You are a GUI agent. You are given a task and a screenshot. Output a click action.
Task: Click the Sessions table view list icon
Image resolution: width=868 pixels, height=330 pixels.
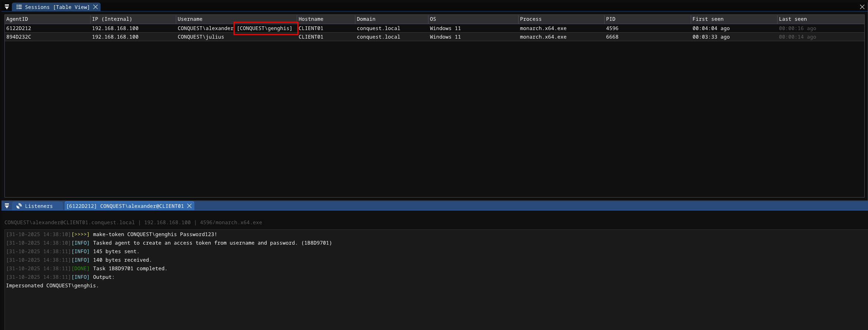(19, 7)
